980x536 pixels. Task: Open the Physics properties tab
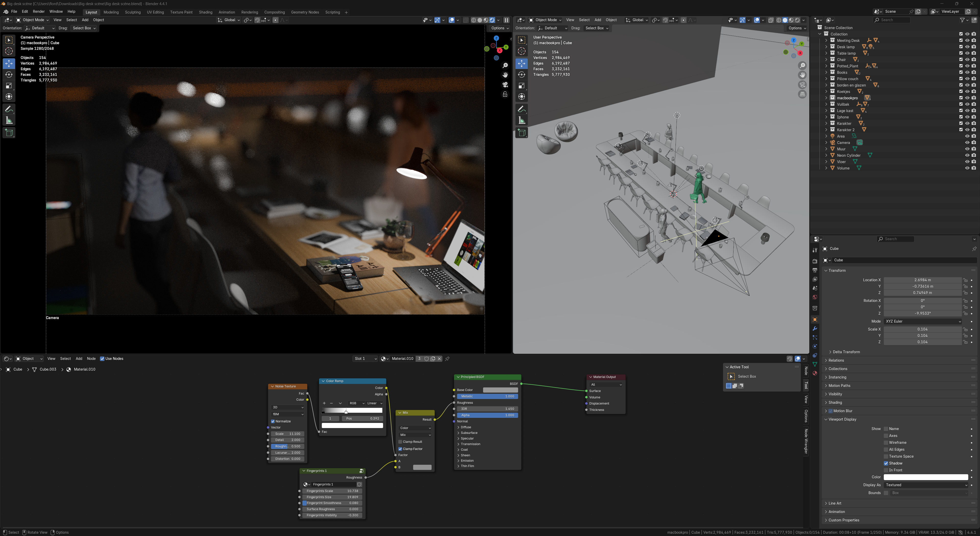pyautogui.click(x=815, y=347)
